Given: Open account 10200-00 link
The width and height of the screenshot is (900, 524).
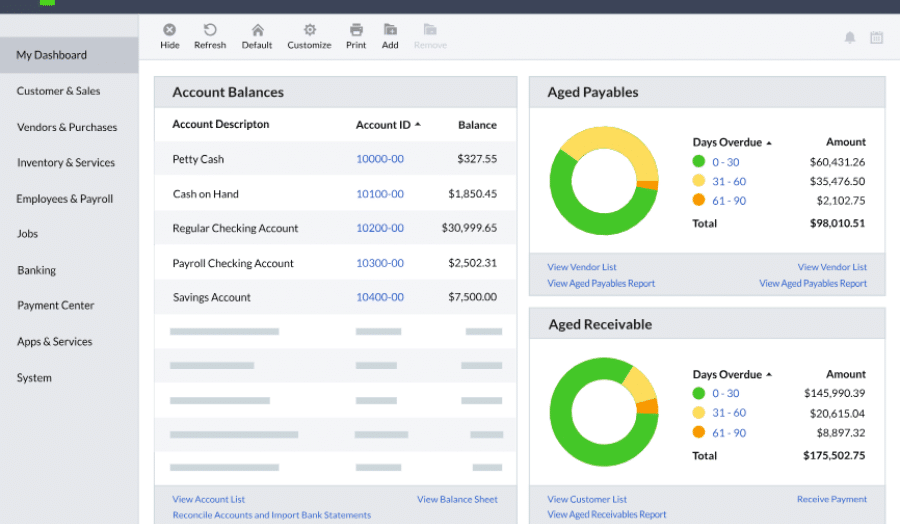Looking at the screenshot, I should [x=380, y=228].
